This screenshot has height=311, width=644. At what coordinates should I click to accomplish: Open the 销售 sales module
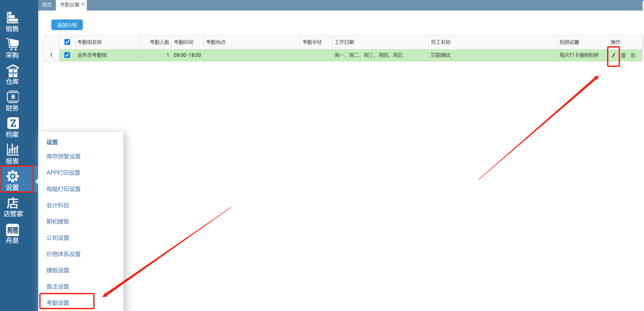[x=12, y=22]
